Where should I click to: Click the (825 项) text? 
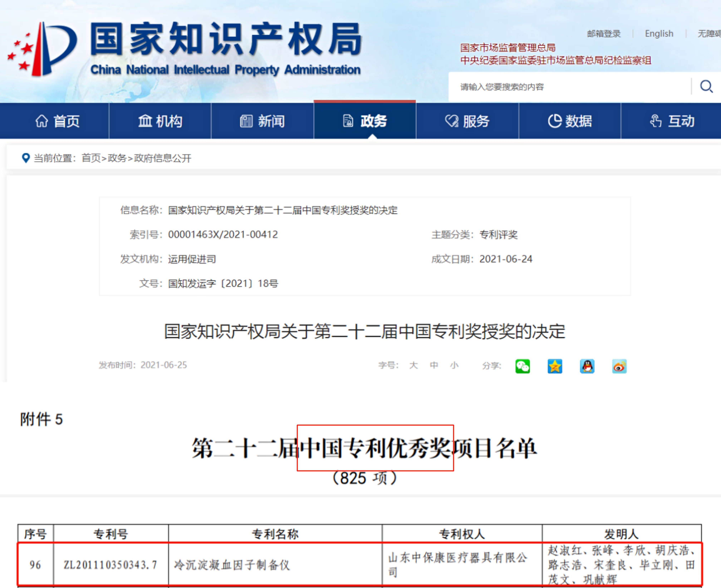365,478
